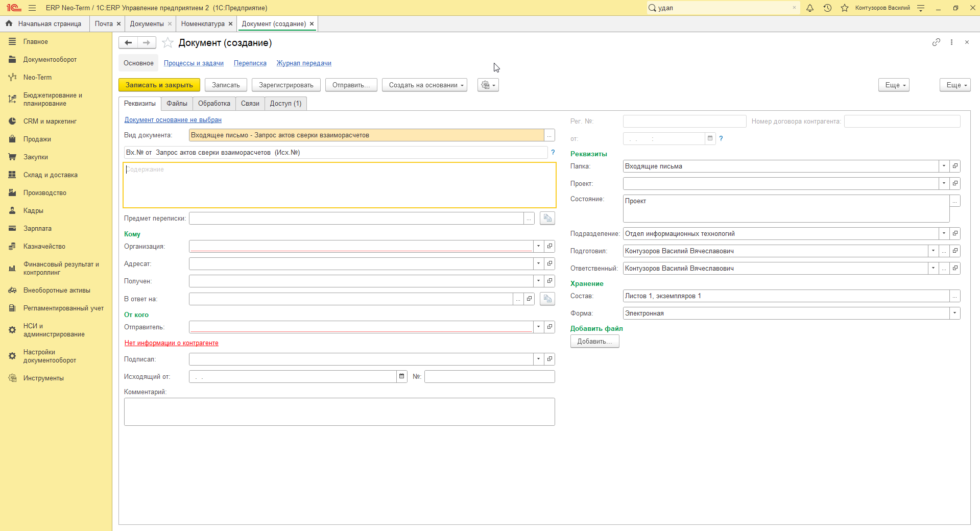Image resolution: width=980 pixels, height=531 pixels.
Task: Open favorites star in the top bar
Action: coord(845,8)
